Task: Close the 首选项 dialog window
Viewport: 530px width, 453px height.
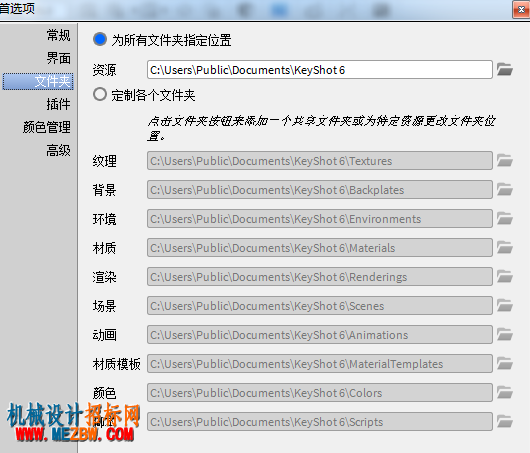Action: click(521, 10)
